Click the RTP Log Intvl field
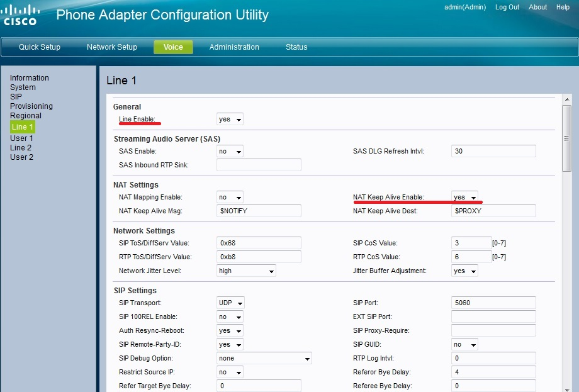This screenshot has height=392, width=579. [493, 359]
